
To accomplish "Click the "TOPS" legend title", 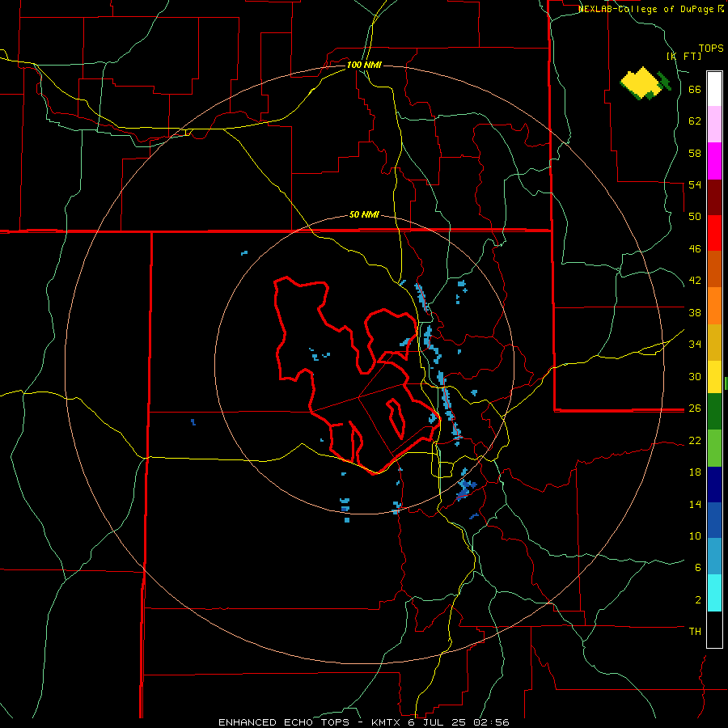I will tap(711, 49).
